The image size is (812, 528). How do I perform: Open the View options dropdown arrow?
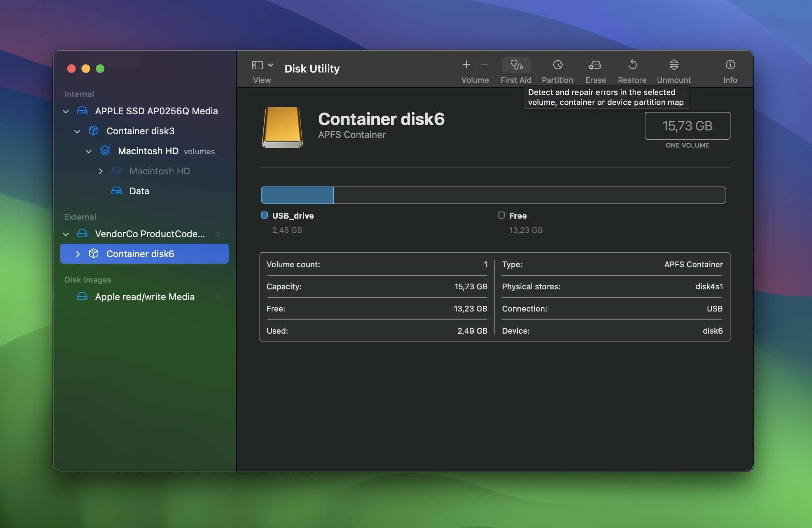(271, 65)
